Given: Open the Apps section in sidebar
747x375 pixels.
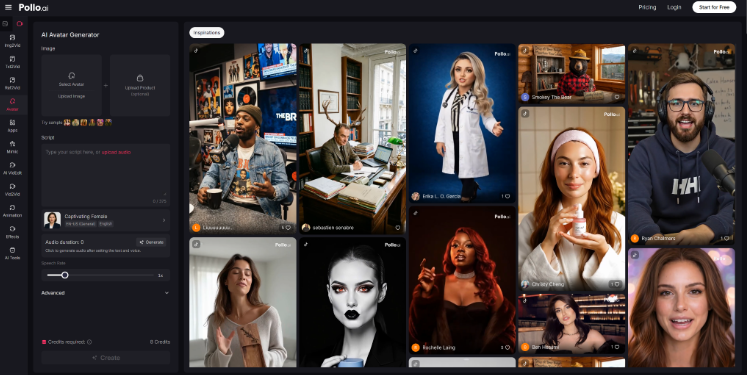Looking at the screenshot, I should pos(12,126).
